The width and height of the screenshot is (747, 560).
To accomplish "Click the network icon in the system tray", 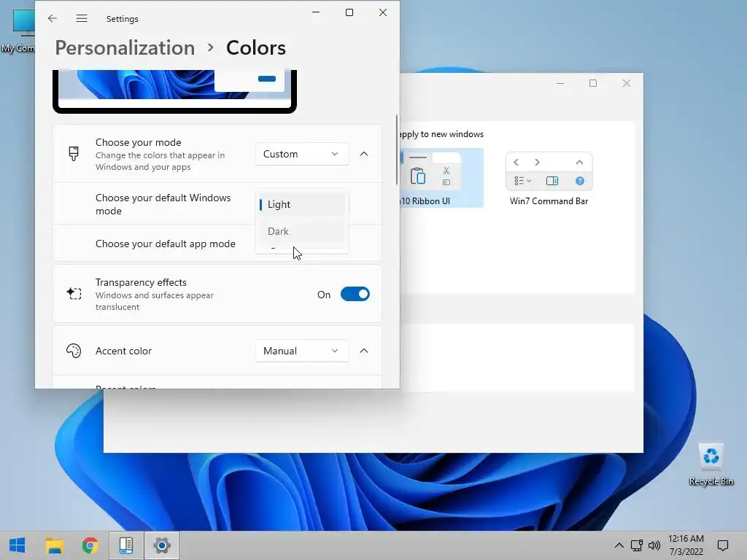I will click(x=637, y=545).
